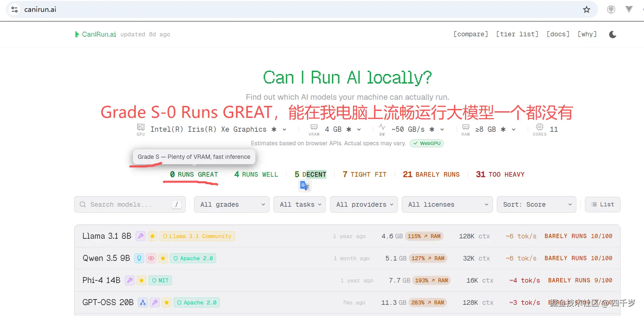Click the slash shortcut key hint in search
The height and width of the screenshot is (316, 644).
tap(177, 205)
